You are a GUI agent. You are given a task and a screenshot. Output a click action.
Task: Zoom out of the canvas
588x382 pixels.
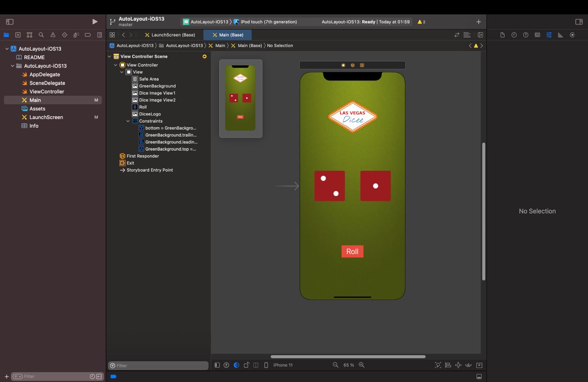pyautogui.click(x=335, y=365)
